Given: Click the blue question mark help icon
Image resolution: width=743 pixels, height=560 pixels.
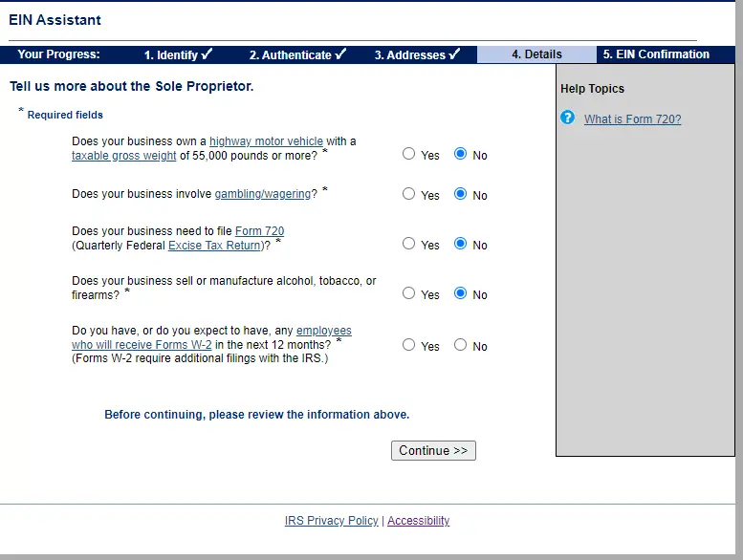Looking at the screenshot, I should pos(567,118).
